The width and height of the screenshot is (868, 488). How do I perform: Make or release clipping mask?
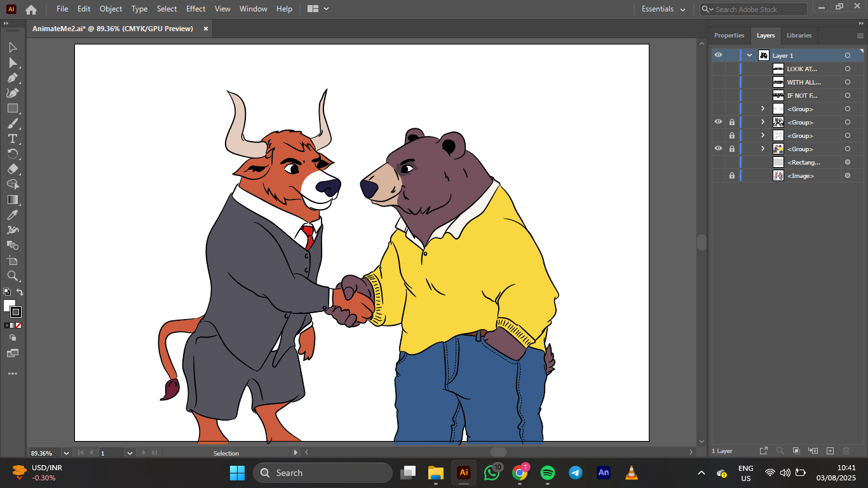[x=796, y=451]
